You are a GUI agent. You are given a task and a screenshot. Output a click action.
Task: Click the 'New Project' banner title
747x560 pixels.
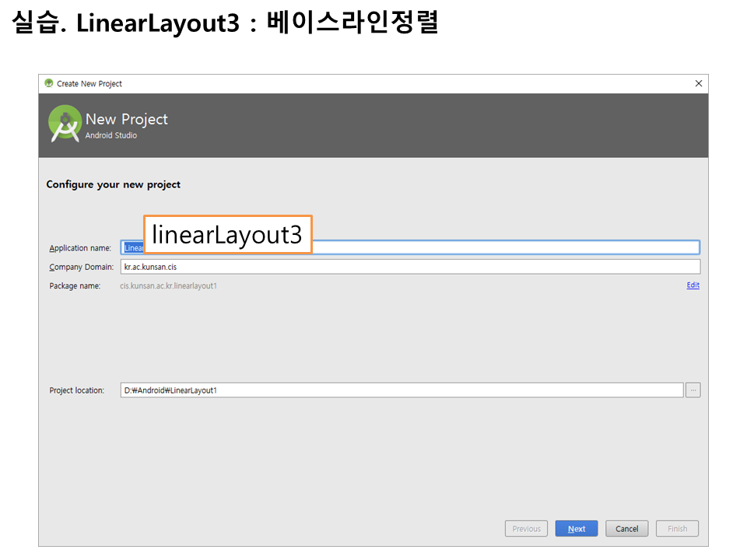click(127, 119)
